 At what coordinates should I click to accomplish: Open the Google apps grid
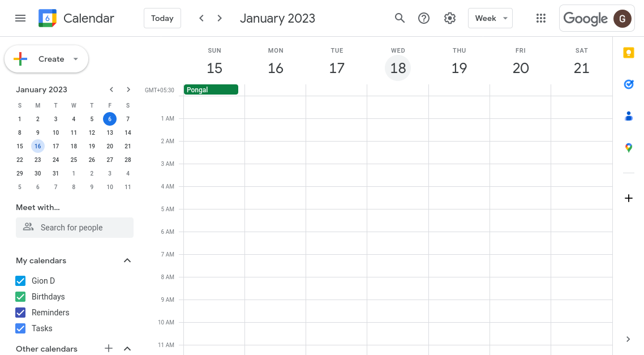point(541,18)
